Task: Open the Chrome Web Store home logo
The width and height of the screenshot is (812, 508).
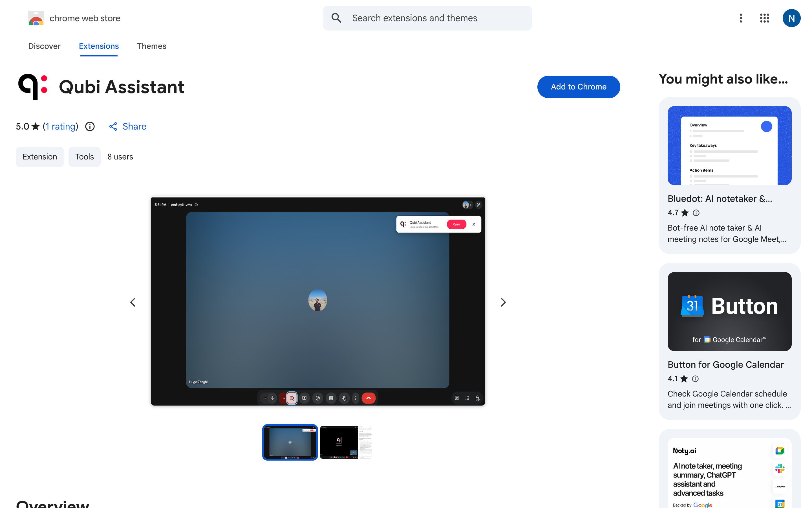Action: [x=74, y=18]
